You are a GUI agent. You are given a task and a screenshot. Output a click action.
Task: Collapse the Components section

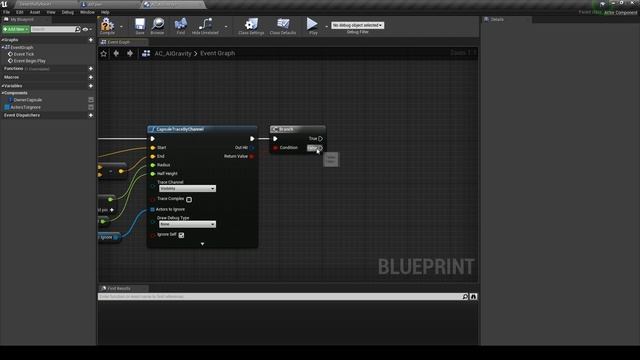[x=2, y=93]
